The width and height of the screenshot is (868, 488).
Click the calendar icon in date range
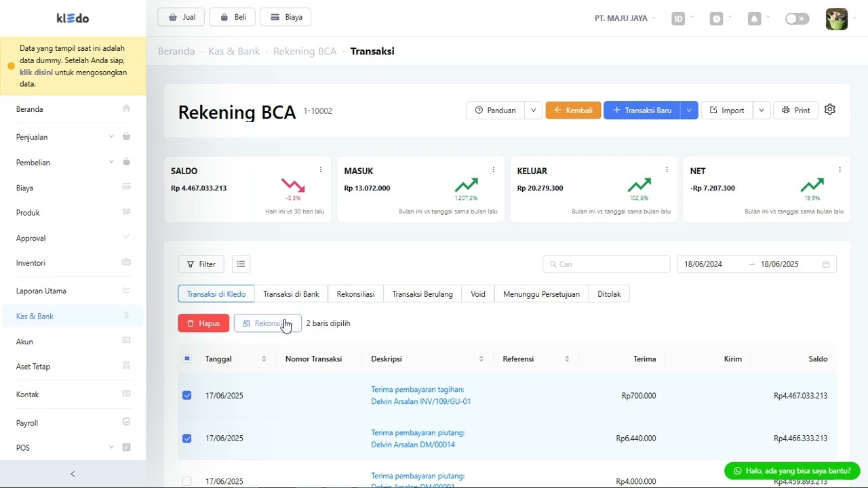click(x=826, y=264)
